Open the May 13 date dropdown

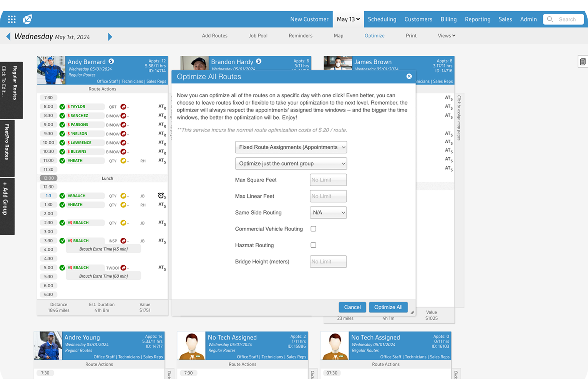pos(348,19)
